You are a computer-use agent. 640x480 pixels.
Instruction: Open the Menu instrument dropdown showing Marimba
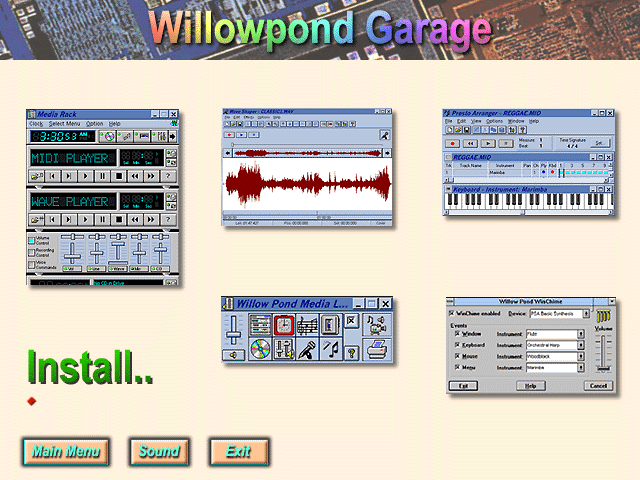579,368
